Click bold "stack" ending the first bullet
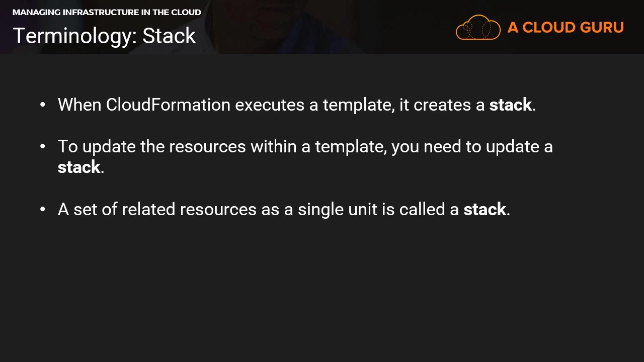 (x=510, y=105)
